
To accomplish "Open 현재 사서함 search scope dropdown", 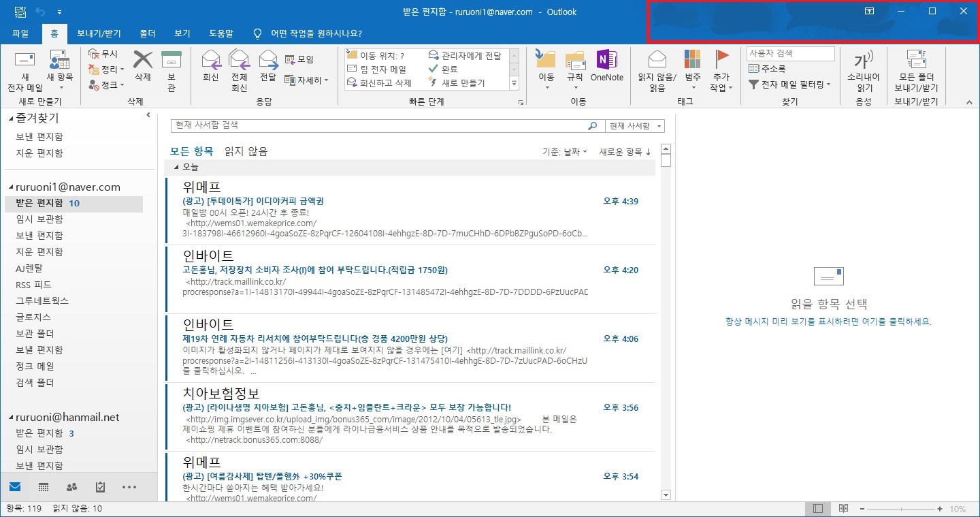I will pyautogui.click(x=634, y=126).
